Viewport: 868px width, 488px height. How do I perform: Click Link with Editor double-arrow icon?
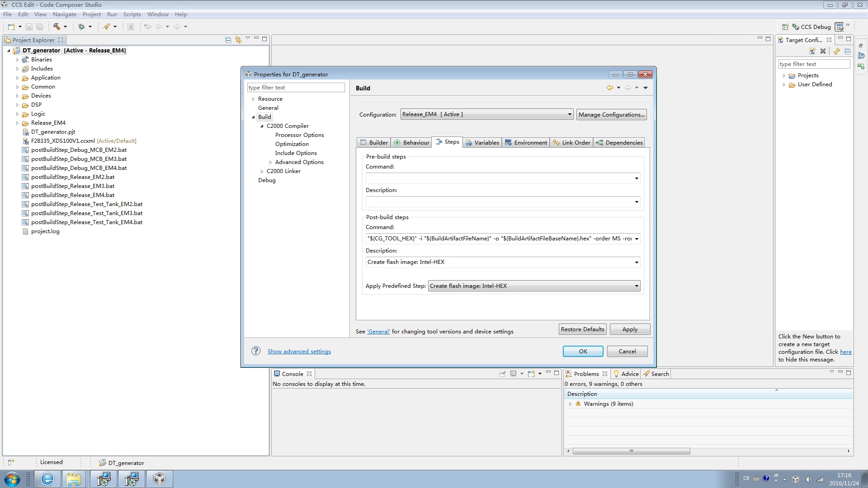coord(238,40)
